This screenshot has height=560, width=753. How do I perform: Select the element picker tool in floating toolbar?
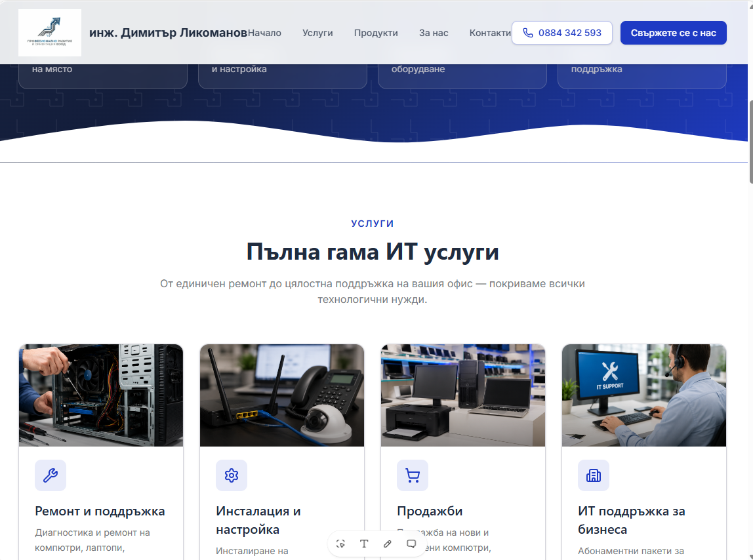point(340,544)
